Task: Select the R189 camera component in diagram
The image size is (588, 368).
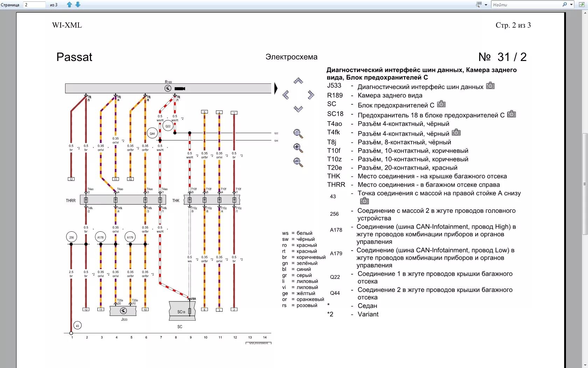Action: click(168, 88)
